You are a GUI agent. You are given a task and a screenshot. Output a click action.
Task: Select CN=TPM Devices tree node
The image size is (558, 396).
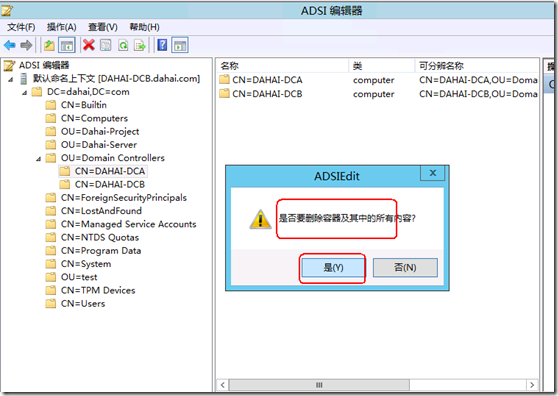point(98,290)
